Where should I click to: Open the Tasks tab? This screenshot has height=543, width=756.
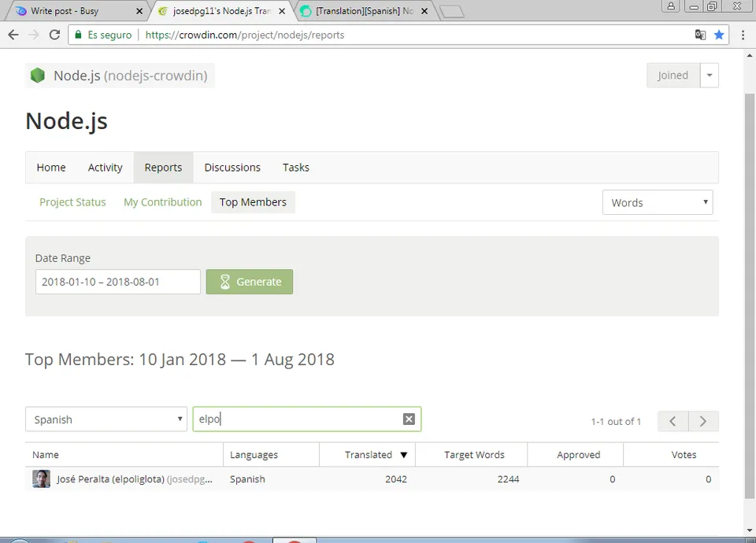(x=296, y=167)
